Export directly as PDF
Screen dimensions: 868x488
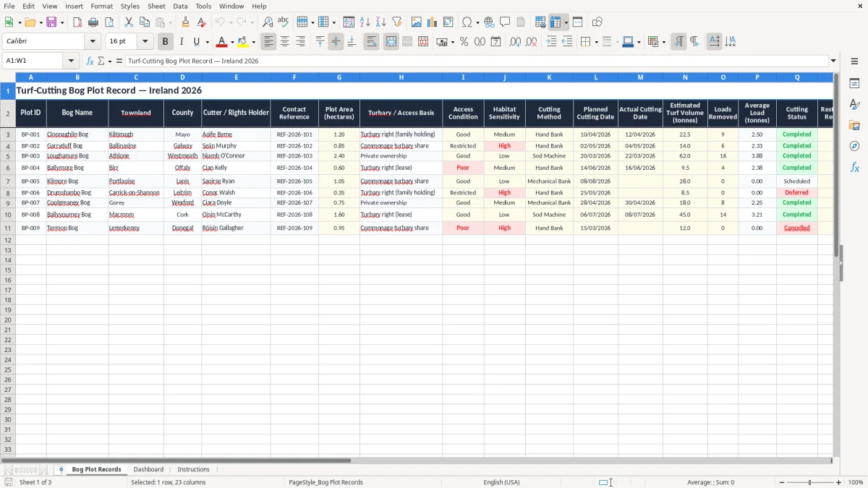[77, 22]
